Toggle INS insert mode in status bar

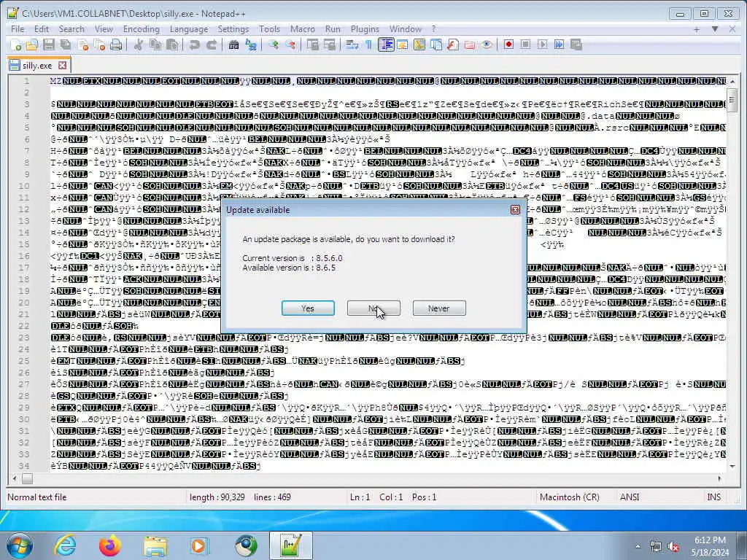[713, 497]
